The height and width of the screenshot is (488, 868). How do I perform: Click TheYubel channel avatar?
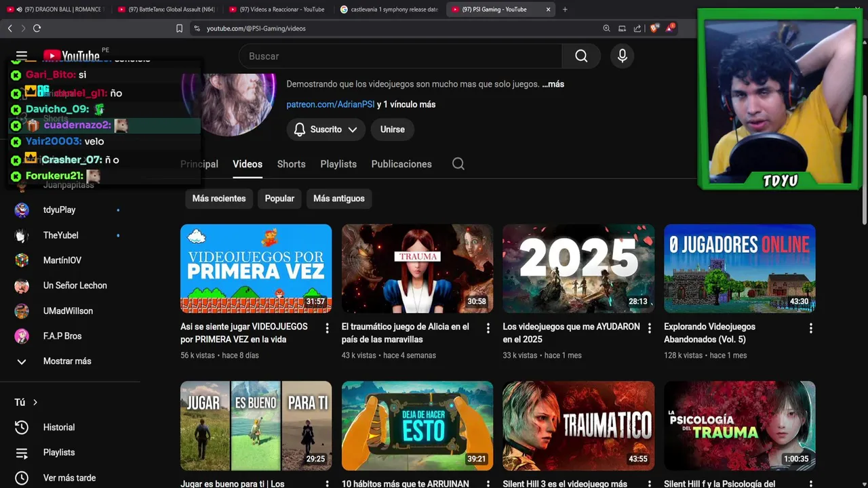pos(22,235)
